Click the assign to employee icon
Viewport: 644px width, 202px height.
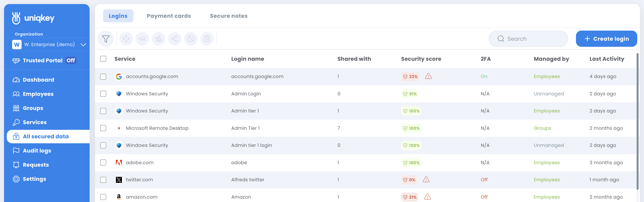pyautogui.click(x=143, y=39)
